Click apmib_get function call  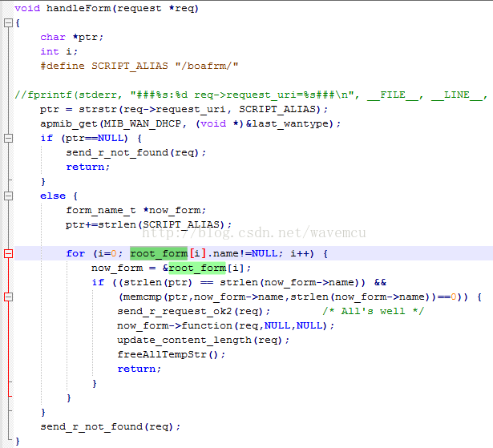point(69,123)
